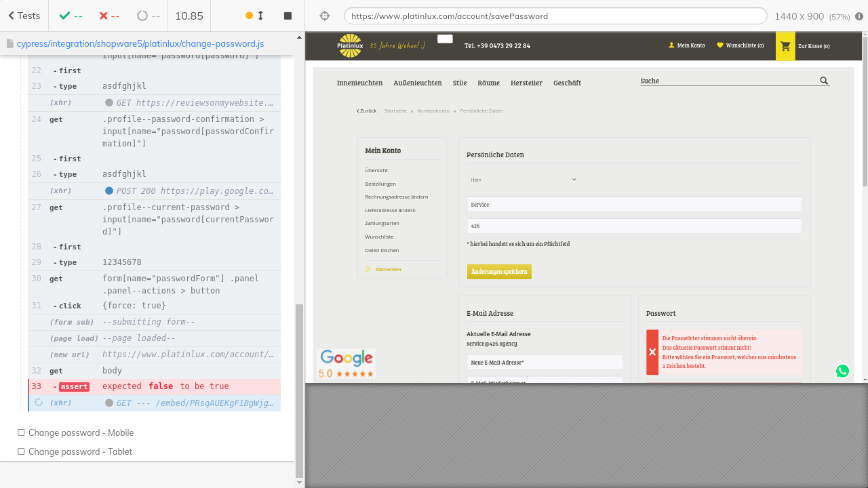Open the selector playground crosshair icon

click(324, 16)
